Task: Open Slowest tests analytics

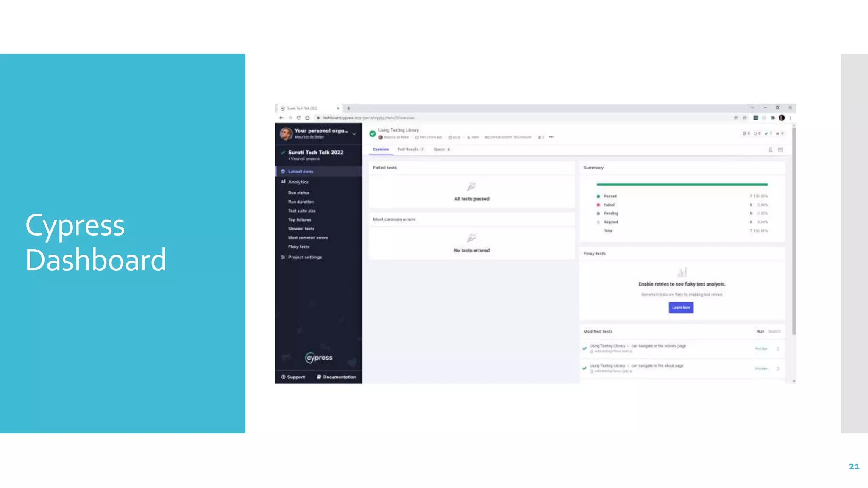Action: [301, 229]
